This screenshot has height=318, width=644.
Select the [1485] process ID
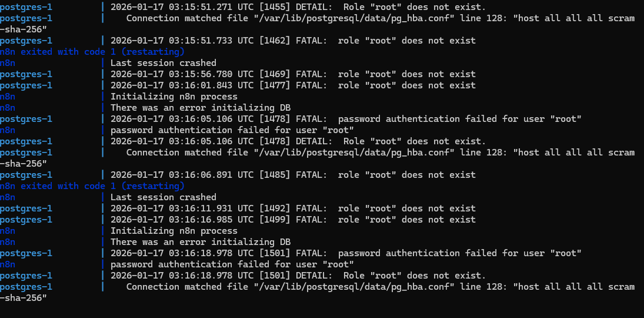[x=275, y=175]
